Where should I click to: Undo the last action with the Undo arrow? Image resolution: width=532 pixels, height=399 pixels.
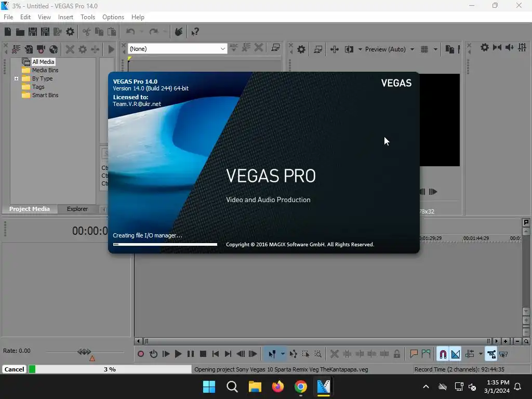130,32
